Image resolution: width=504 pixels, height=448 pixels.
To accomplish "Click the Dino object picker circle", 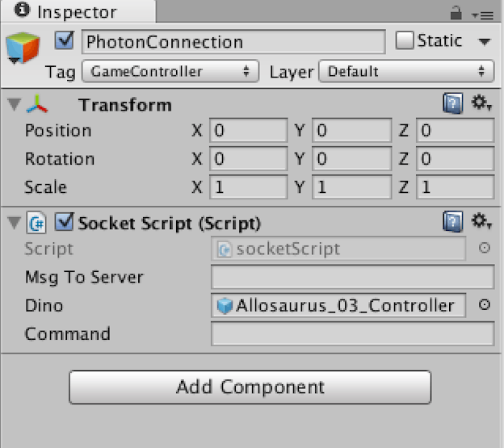I will point(485,304).
